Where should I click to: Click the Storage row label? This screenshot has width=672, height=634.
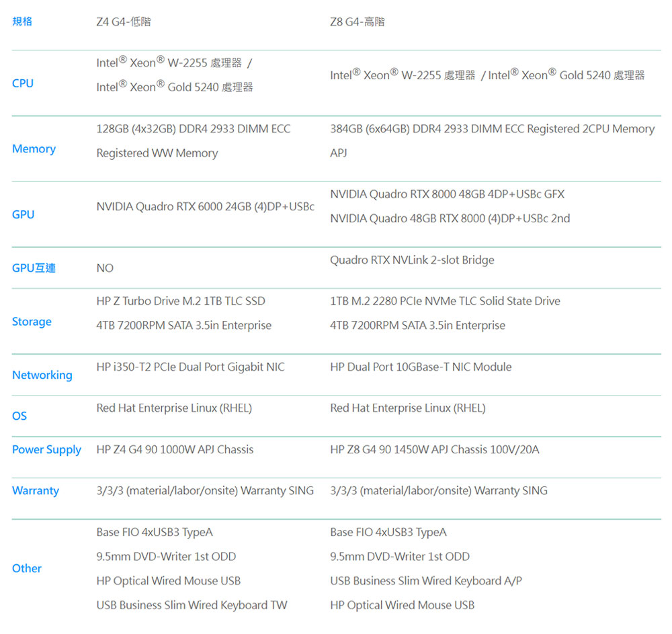click(x=32, y=322)
